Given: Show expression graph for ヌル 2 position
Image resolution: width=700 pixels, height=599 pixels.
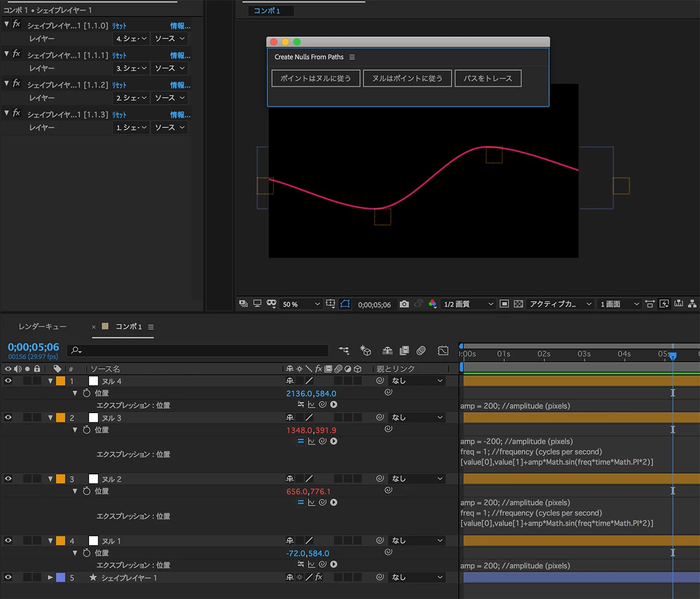Looking at the screenshot, I should point(312,502).
